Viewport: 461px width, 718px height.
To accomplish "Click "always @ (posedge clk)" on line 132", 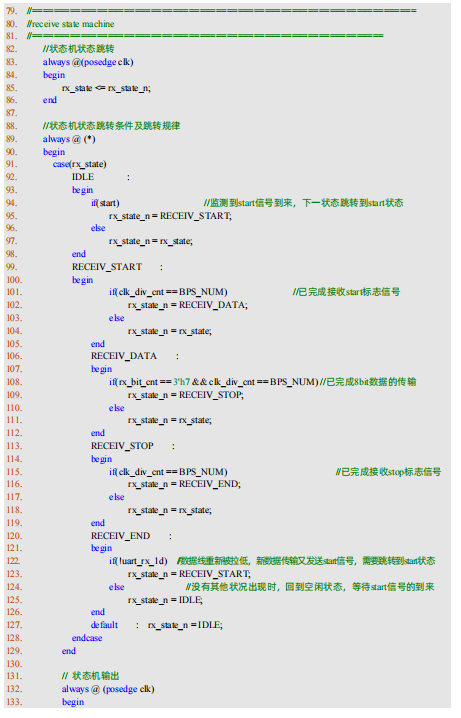I will pyautogui.click(x=108, y=689).
